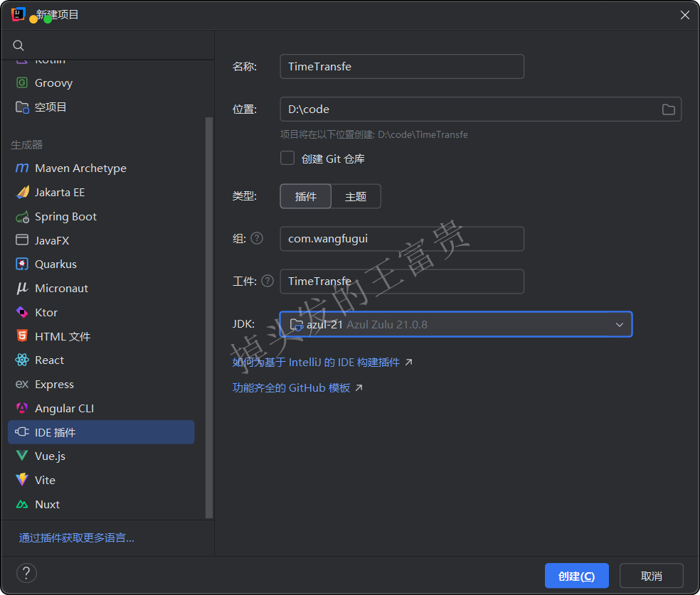This screenshot has height=595, width=700.
Task: Choose Express generator
Action: 101,384
